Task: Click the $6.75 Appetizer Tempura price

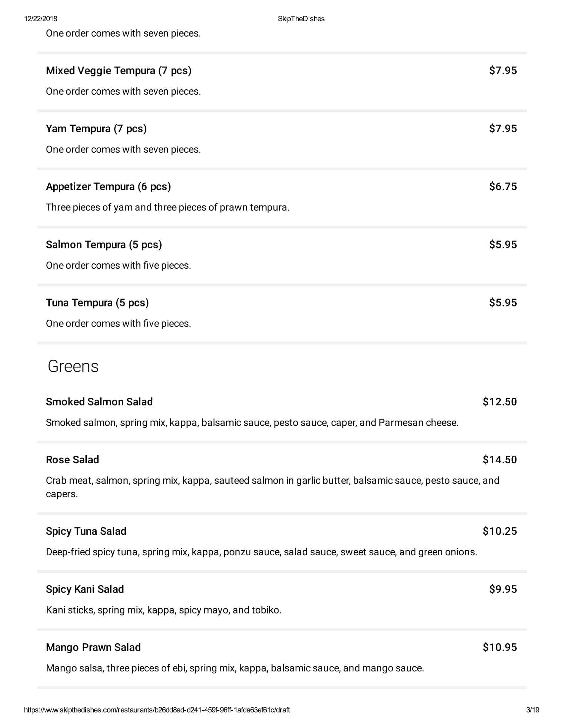Action: (x=503, y=187)
